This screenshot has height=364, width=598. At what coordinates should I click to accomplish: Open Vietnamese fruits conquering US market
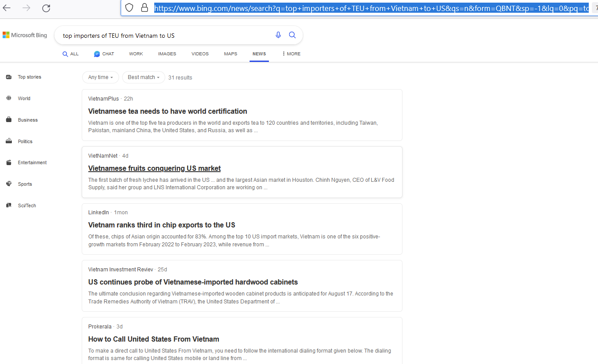click(x=154, y=169)
